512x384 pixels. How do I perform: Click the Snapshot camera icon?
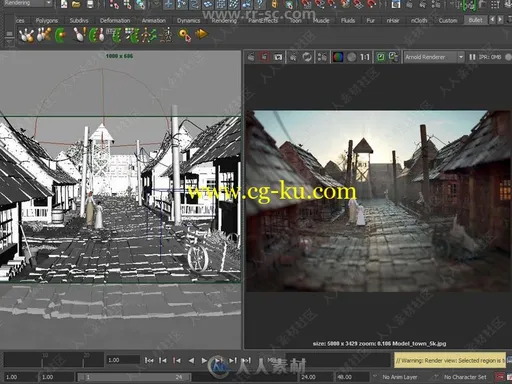click(x=278, y=57)
